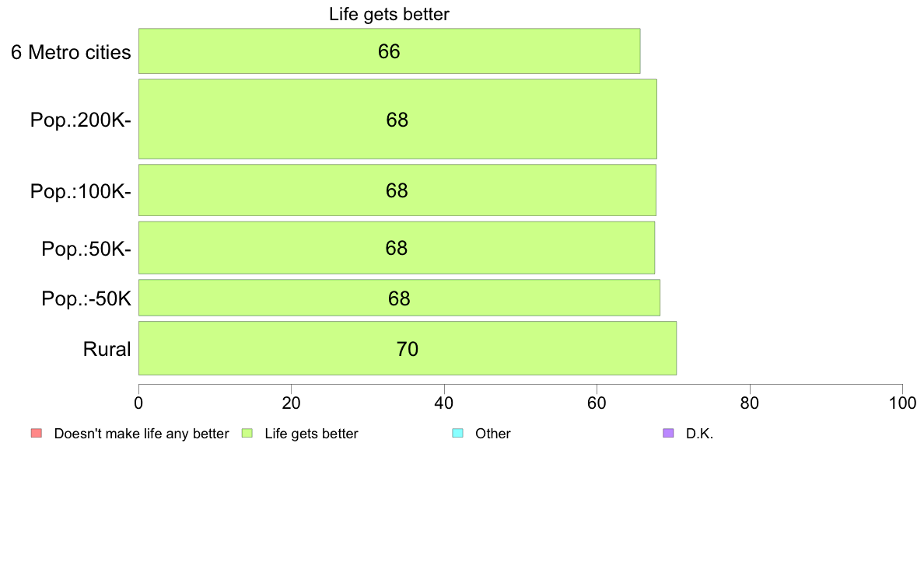Click the purple 'D.K.' legend swatch
Viewport: 924px width, 572px height.
(668, 433)
